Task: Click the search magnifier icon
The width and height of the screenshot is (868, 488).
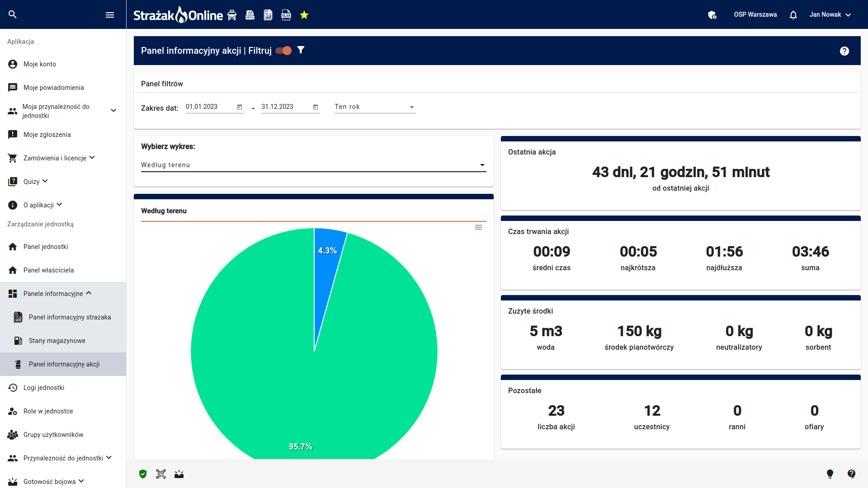Action: [x=13, y=14]
